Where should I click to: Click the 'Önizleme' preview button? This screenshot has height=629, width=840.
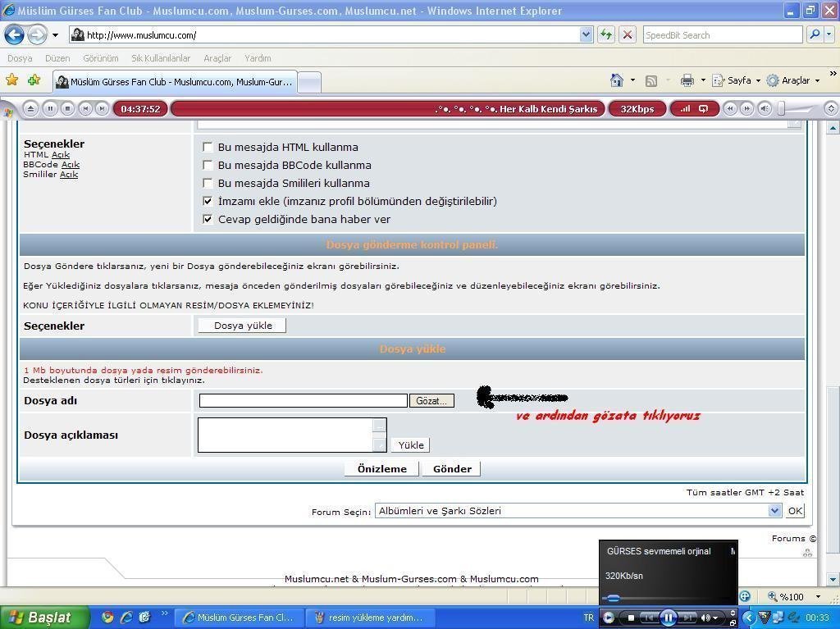(382, 469)
